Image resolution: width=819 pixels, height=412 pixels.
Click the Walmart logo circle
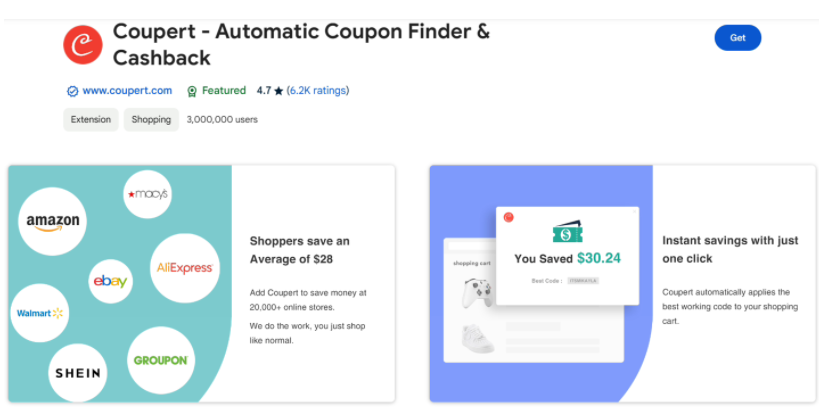[40, 313]
